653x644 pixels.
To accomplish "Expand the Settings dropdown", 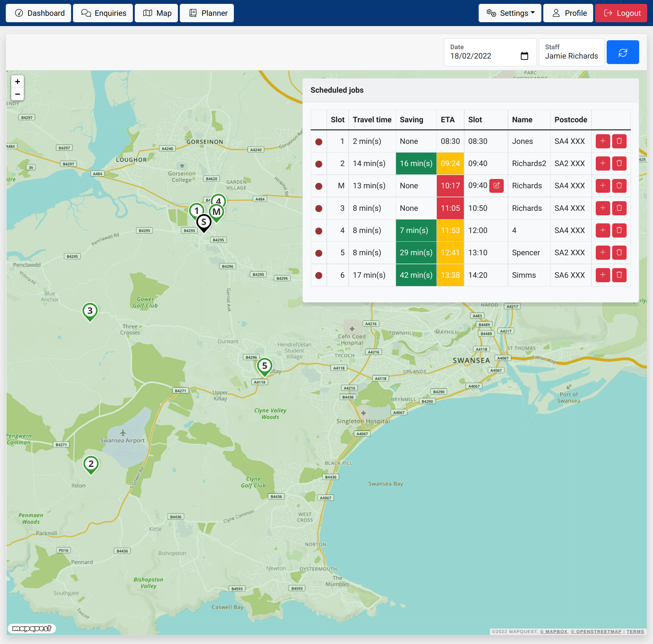I will (x=510, y=13).
